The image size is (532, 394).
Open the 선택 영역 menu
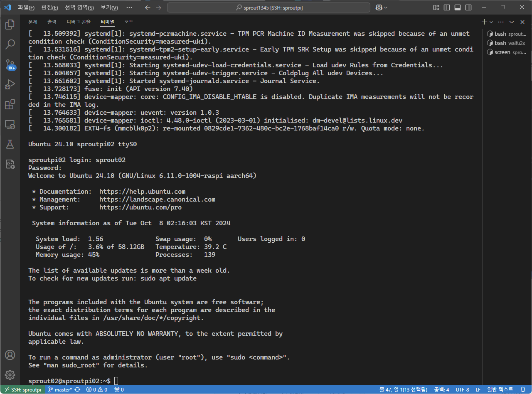(79, 7)
